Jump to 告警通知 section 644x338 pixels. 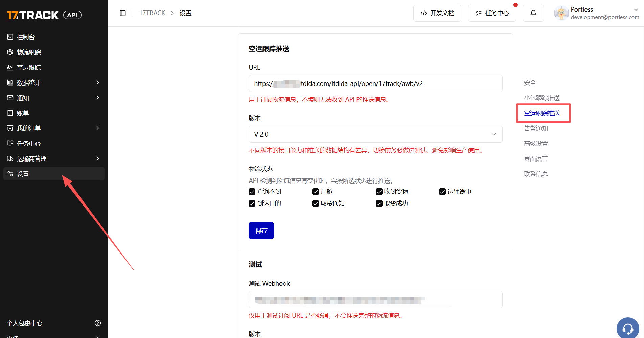(x=536, y=128)
